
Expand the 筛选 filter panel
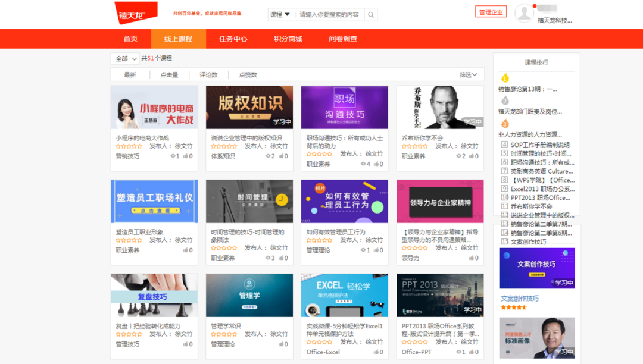click(x=468, y=74)
